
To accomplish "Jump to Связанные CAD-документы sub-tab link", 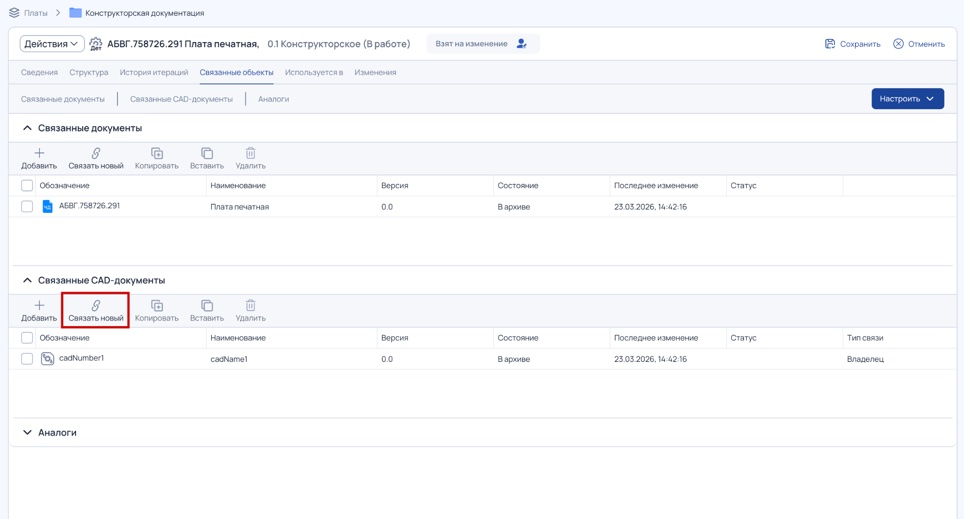I will [x=181, y=99].
